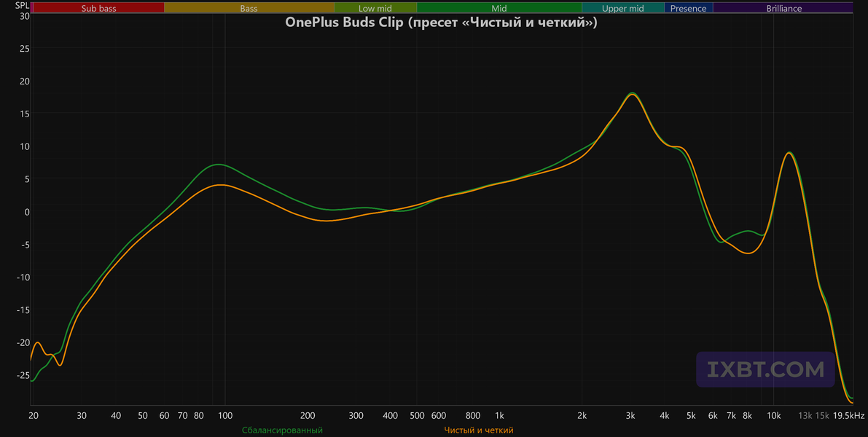Select the 15 value on SPL axis
The image size is (868, 437).
coord(24,114)
